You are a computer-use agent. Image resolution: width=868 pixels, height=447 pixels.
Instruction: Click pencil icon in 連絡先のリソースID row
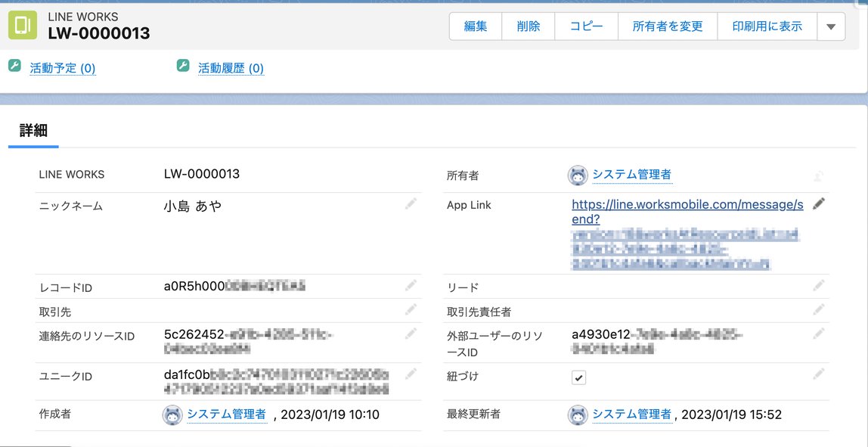click(x=411, y=334)
